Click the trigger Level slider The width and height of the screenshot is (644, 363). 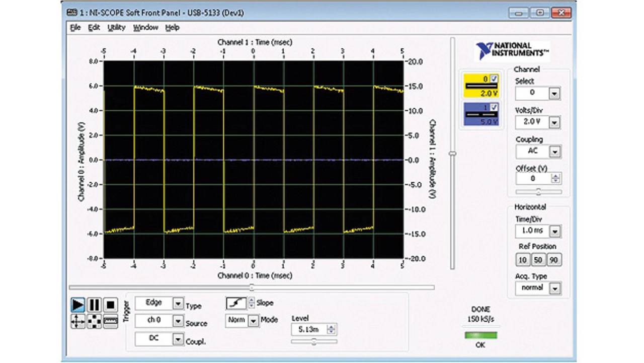[314, 342]
